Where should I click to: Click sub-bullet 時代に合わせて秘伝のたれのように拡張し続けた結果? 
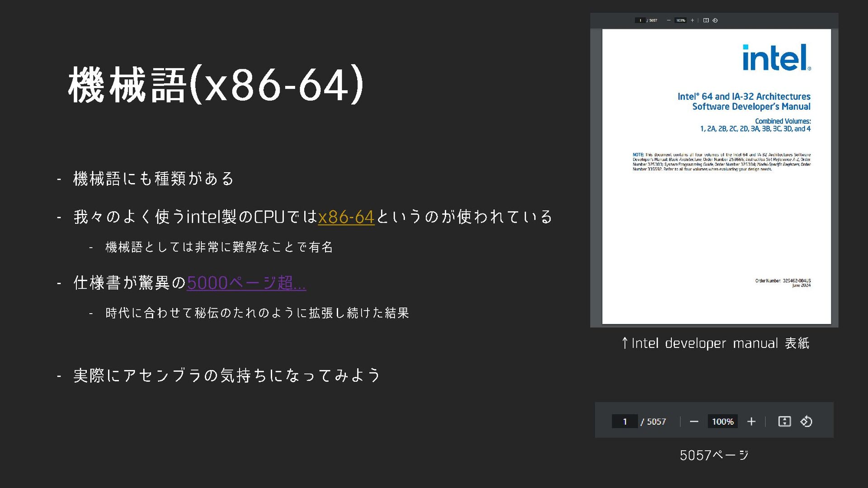[x=257, y=313]
